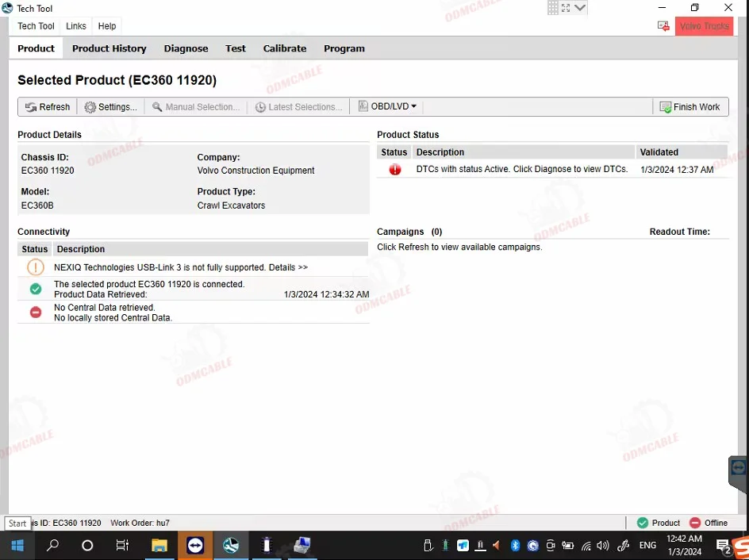Click the ENG language indicator
The height and width of the screenshot is (560, 749).
tap(647, 545)
